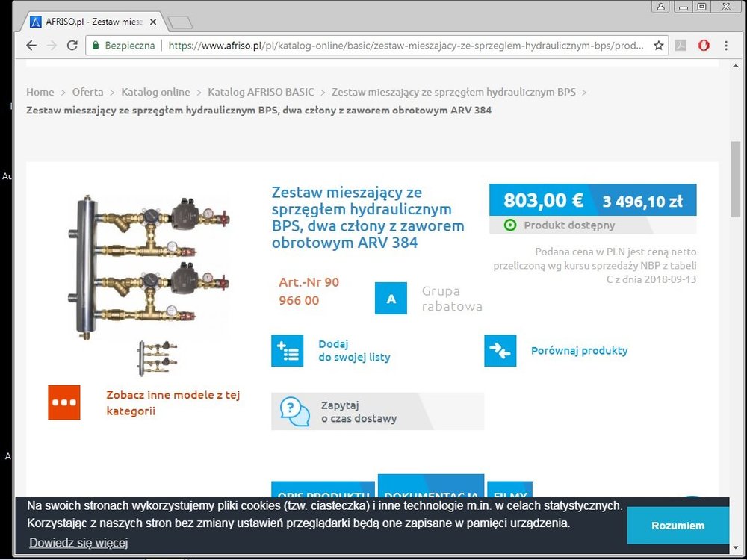Accept cookies with the Rozumiem button

pos(678,526)
